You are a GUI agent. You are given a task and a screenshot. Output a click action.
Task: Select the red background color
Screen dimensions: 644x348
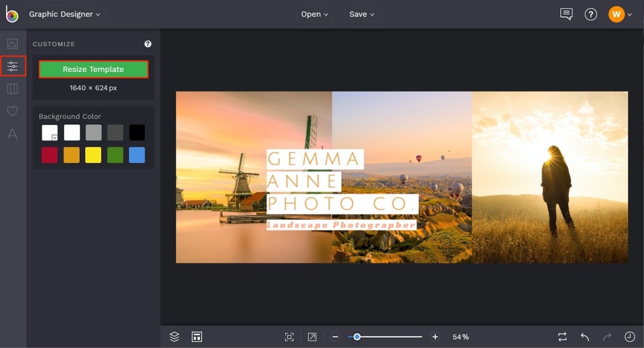pos(50,155)
